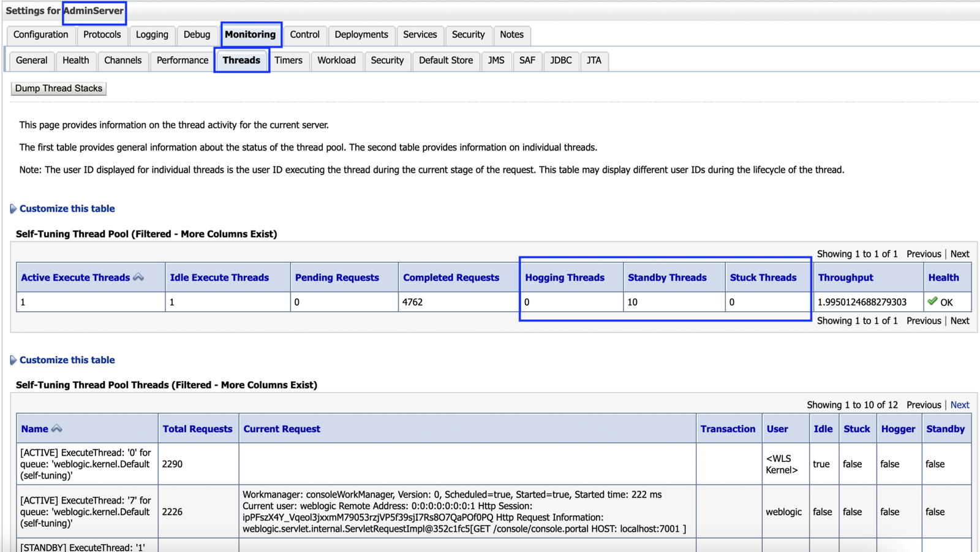Open the JTA subtab

point(593,60)
